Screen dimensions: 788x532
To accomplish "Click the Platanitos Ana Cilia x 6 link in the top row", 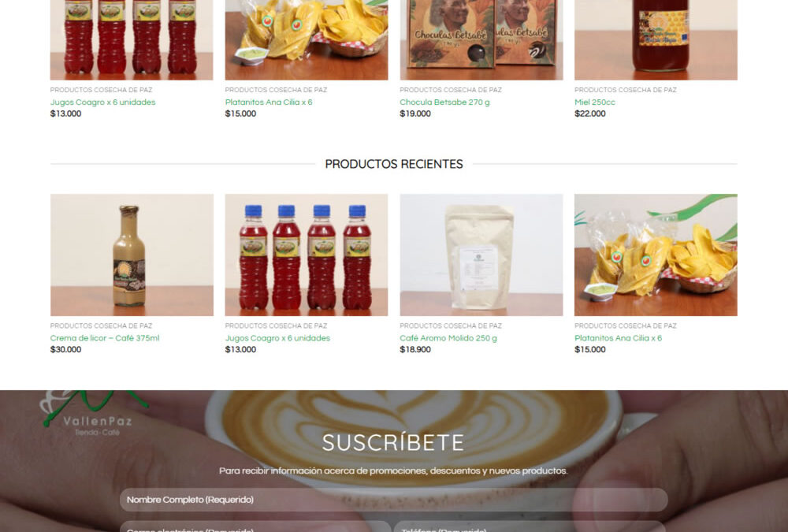I will point(269,102).
